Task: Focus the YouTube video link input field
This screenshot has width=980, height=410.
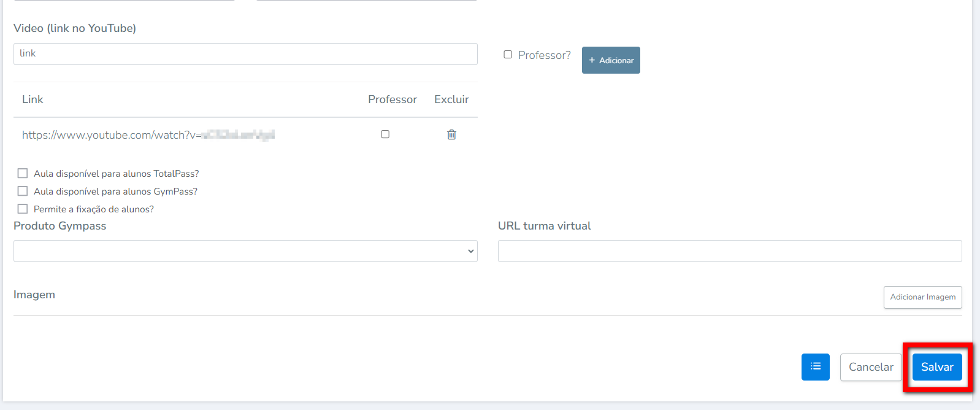Action: click(x=245, y=54)
